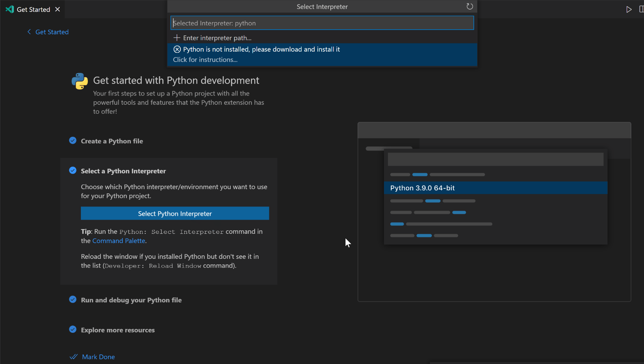Click the Python logo icon

80,81
